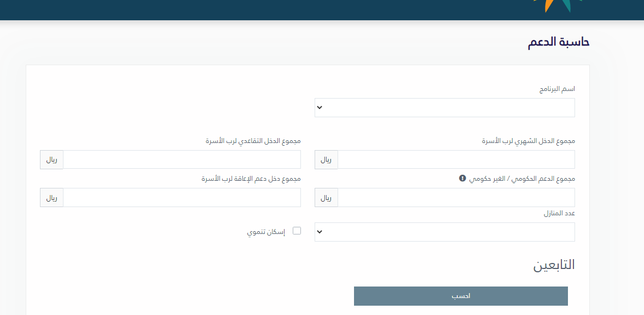Click the حاسبة الدعم page title
Screen dimensions: 644x315
tap(558, 42)
